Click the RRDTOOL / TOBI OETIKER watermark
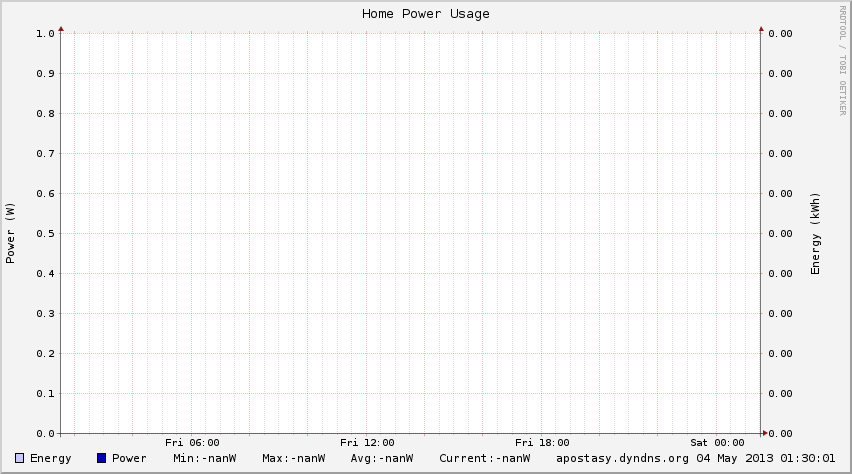Screen dimensions: 852x474 [x=842, y=60]
